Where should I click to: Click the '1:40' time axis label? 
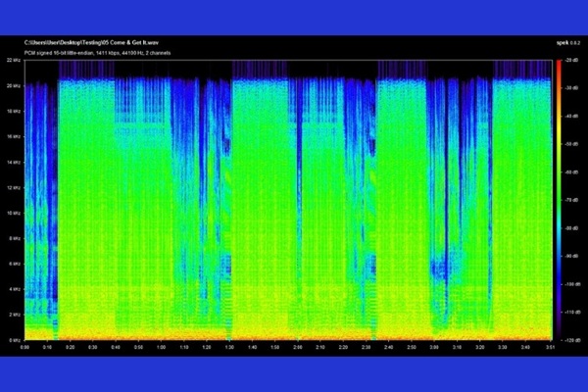(x=253, y=347)
